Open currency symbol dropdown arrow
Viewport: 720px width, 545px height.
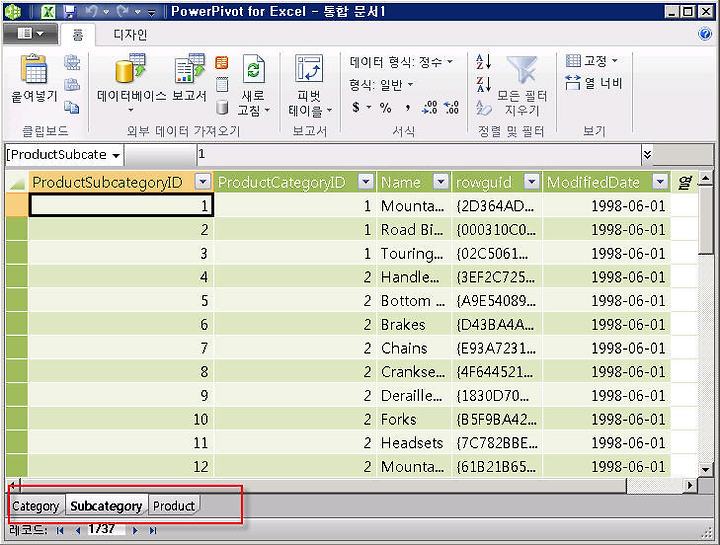pos(369,107)
